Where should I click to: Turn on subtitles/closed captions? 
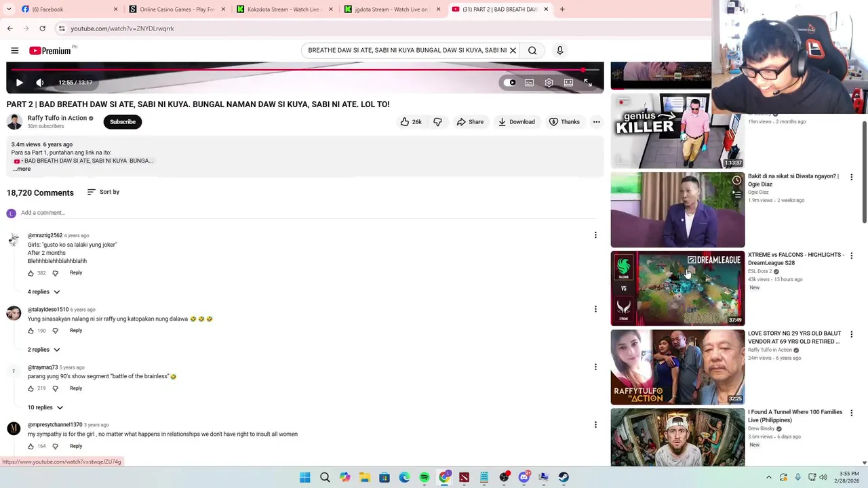tap(529, 83)
